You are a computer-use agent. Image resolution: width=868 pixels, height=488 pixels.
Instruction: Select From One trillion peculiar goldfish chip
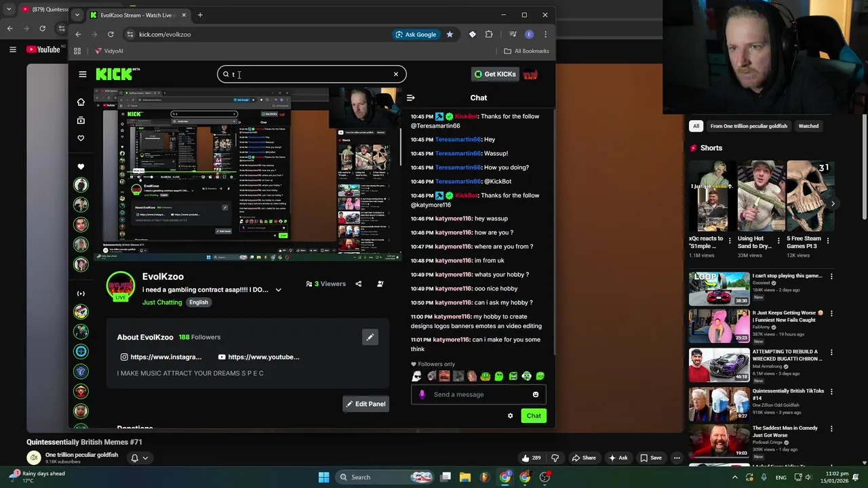pos(749,126)
